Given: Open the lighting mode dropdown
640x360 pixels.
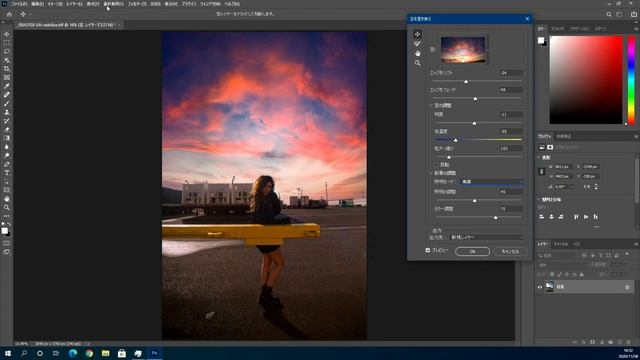Looking at the screenshot, I should pyautogui.click(x=492, y=182).
